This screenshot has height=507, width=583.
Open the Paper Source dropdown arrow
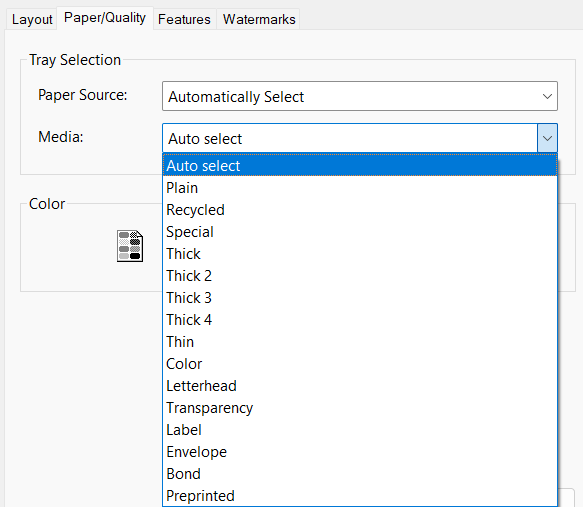(547, 96)
